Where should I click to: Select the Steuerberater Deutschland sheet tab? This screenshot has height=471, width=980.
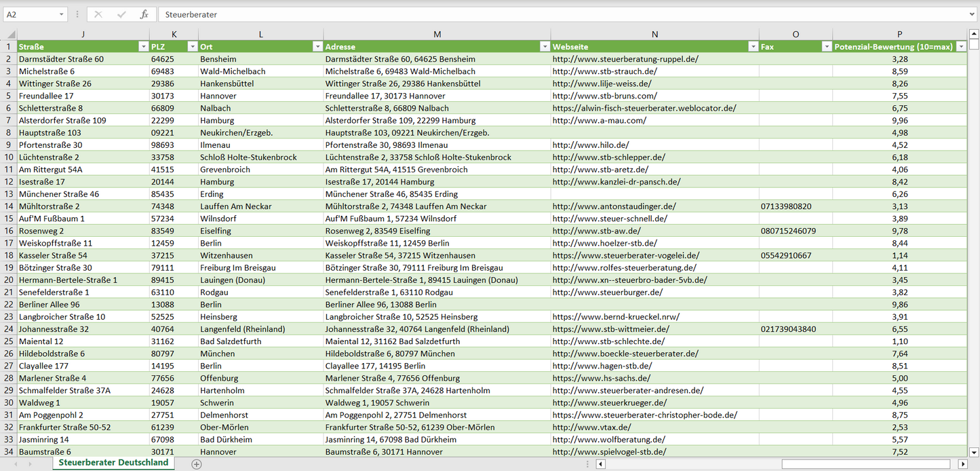(113, 463)
